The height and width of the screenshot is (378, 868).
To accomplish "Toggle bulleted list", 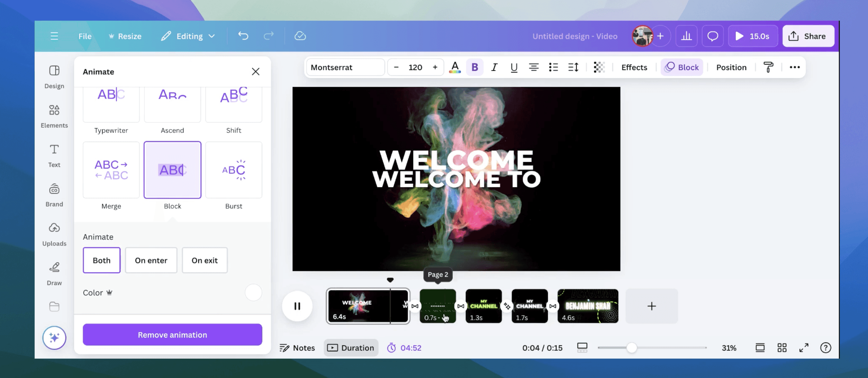I will point(553,67).
